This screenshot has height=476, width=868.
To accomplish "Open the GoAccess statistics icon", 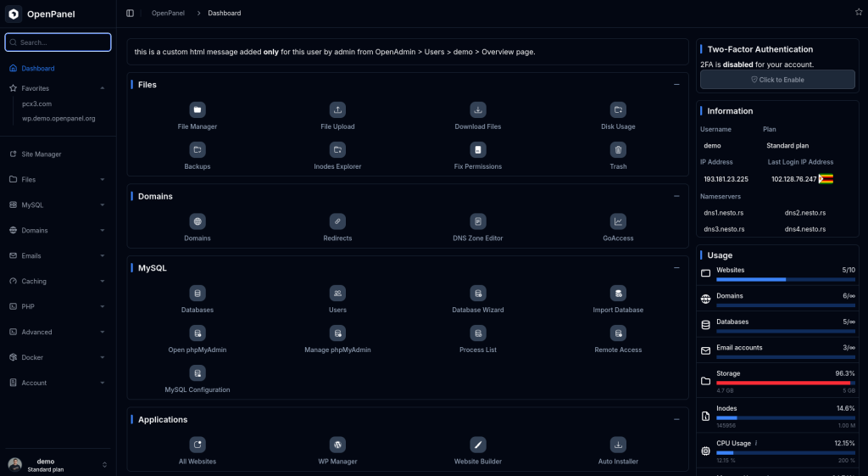I will coord(618,221).
